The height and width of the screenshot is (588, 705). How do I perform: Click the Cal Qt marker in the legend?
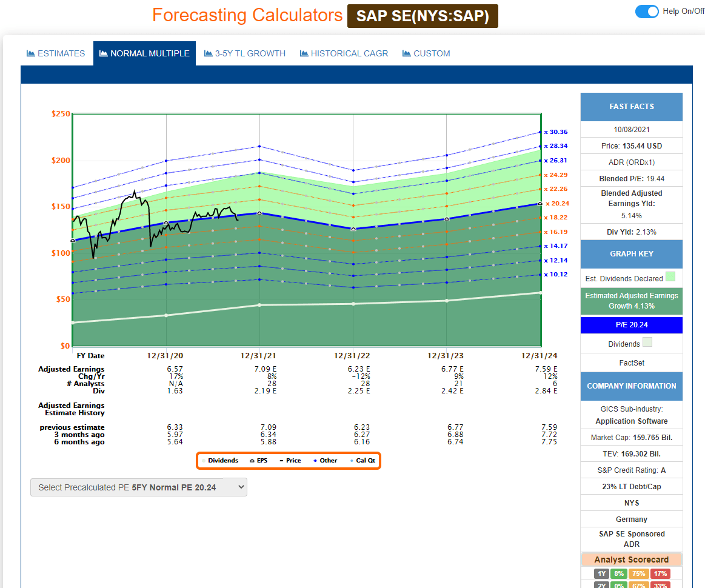pos(351,461)
